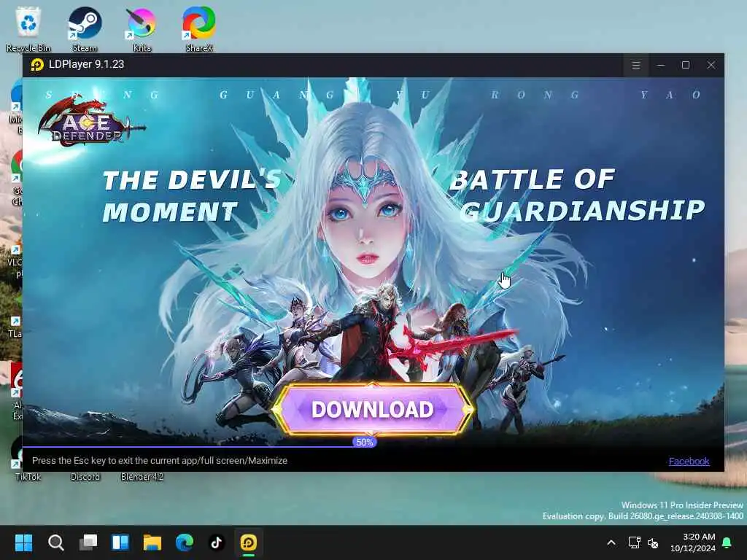This screenshot has width=747, height=560.
Task: Open the Widgets taskbar icon
Action: point(120,542)
